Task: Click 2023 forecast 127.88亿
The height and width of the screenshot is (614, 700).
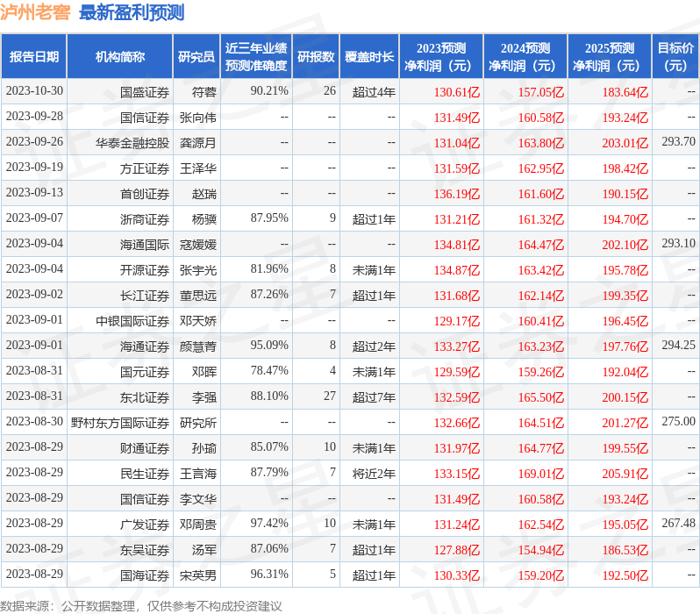Action: click(457, 551)
